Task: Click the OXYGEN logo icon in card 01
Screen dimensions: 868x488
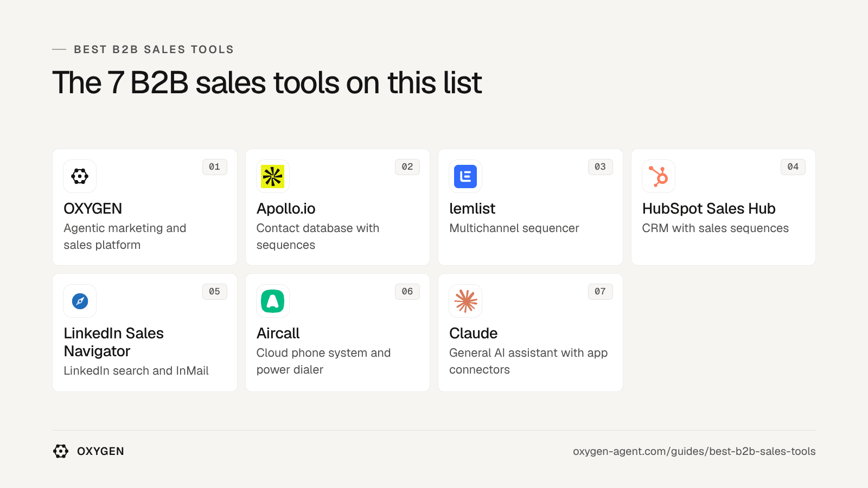Action: pos(80,176)
